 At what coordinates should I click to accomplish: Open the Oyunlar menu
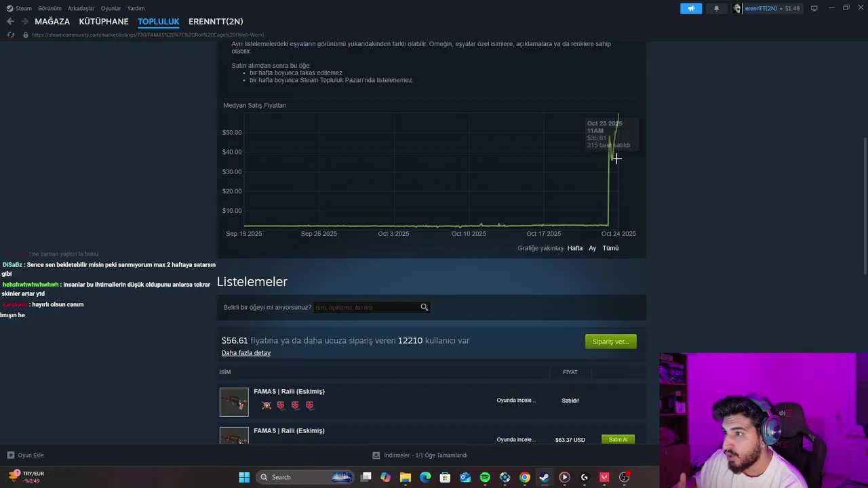111,8
